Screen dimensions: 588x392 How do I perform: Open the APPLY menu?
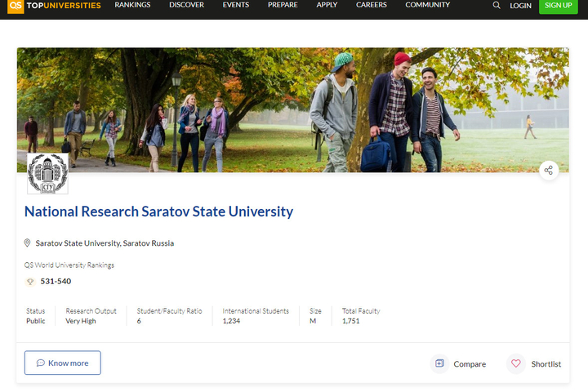(327, 5)
